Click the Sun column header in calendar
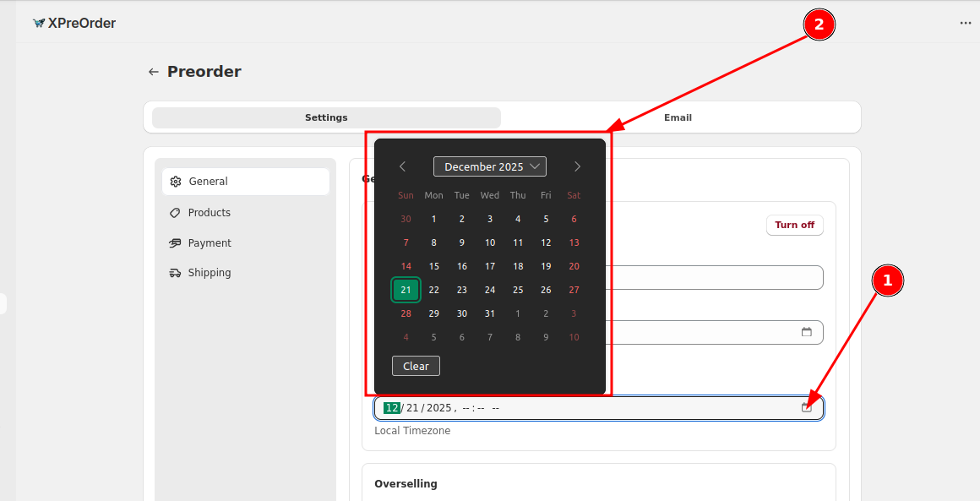 tap(406, 195)
